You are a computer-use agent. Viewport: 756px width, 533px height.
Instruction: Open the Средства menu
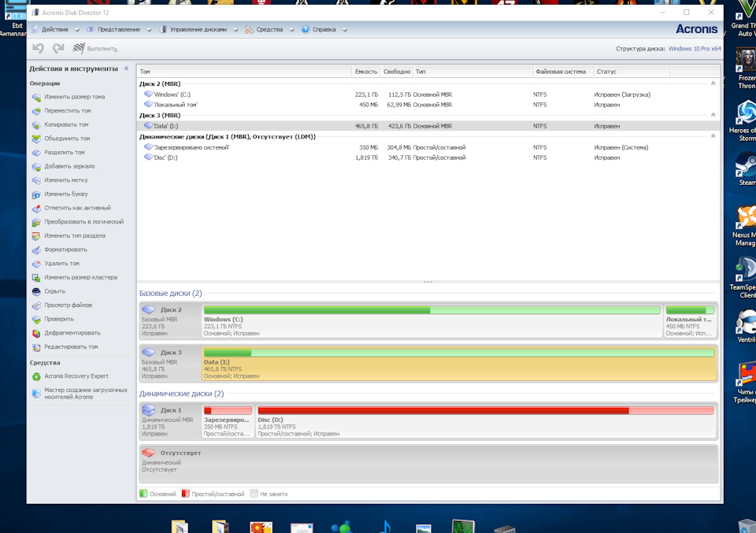point(269,29)
